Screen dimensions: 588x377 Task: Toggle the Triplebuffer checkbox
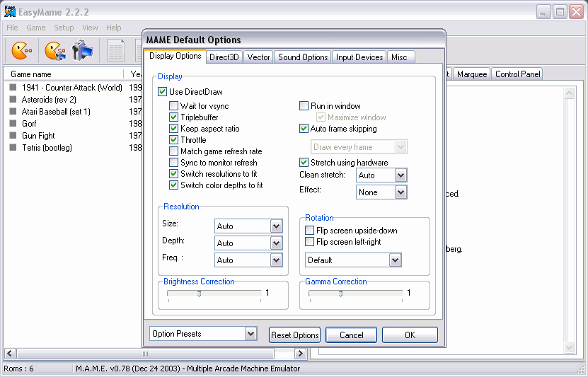[173, 117]
